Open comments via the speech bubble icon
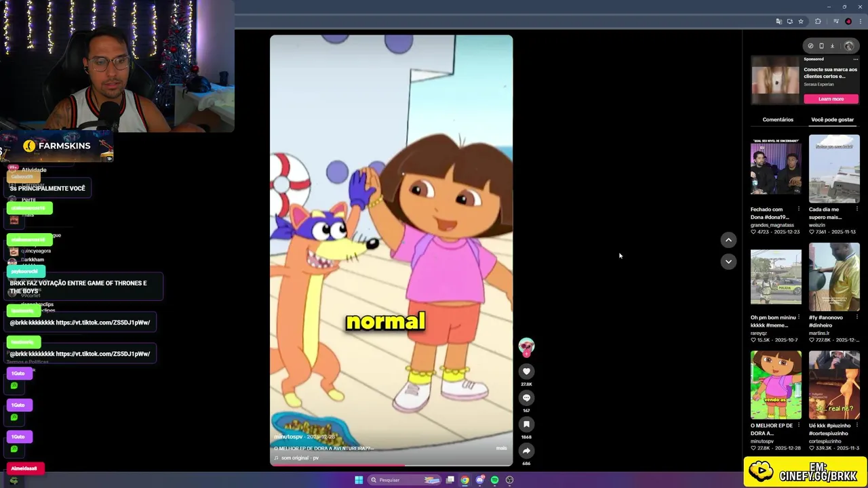 526,398
